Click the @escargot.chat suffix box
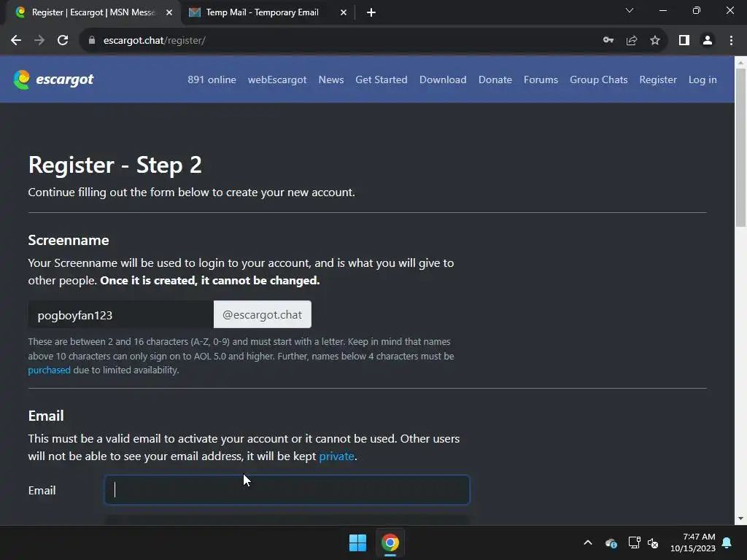Viewport: 747px width, 560px height. (263, 315)
